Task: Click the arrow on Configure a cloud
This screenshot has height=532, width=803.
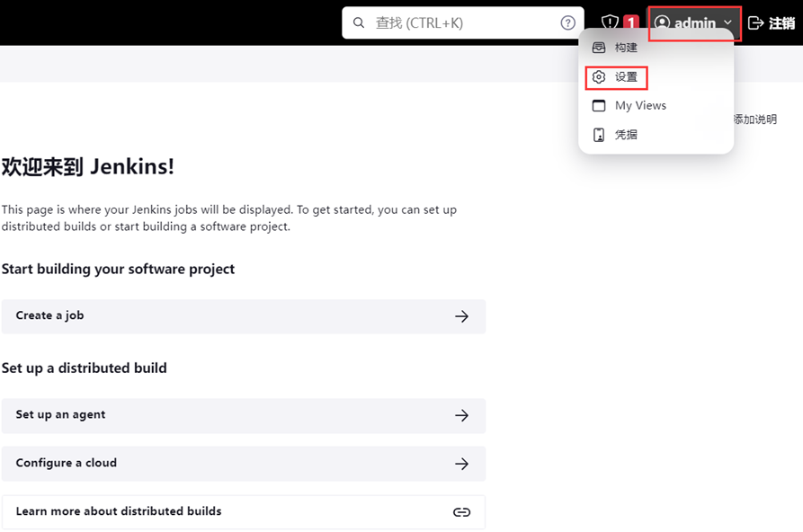Action: tap(461, 464)
